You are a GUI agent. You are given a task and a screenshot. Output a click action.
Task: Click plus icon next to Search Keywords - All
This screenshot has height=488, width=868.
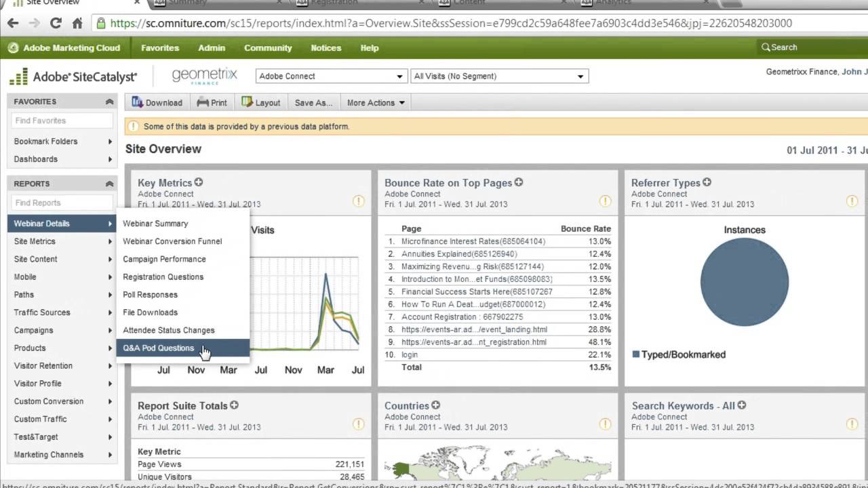[x=741, y=405]
